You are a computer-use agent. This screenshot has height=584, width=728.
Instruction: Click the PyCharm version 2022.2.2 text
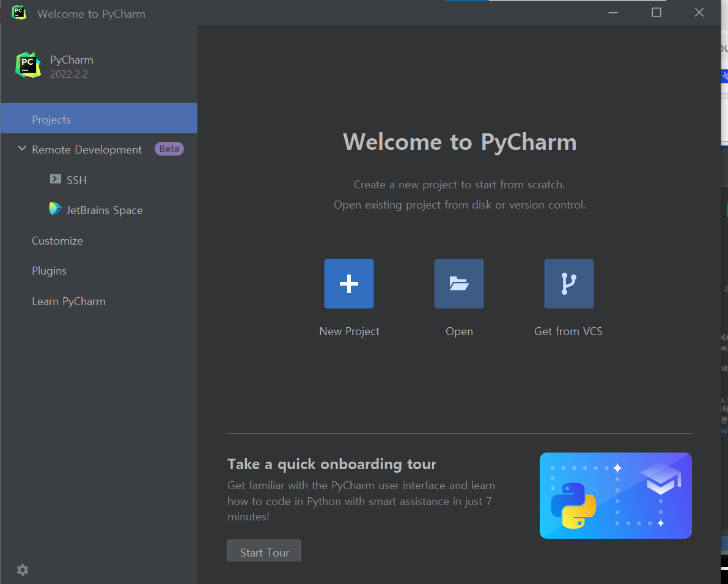(x=68, y=75)
